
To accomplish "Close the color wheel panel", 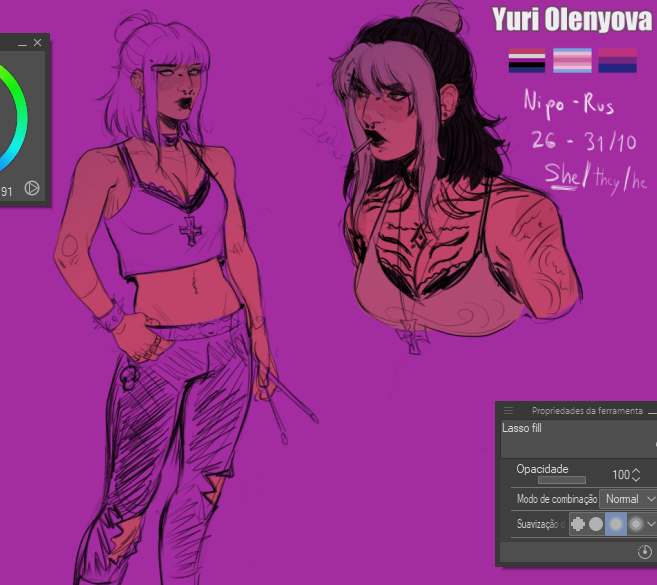I will (x=38, y=43).
